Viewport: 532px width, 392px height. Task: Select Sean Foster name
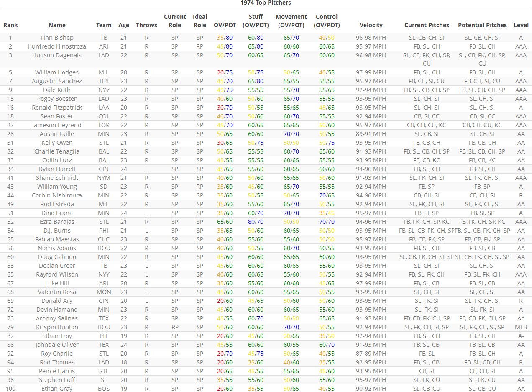pyautogui.click(x=57, y=116)
